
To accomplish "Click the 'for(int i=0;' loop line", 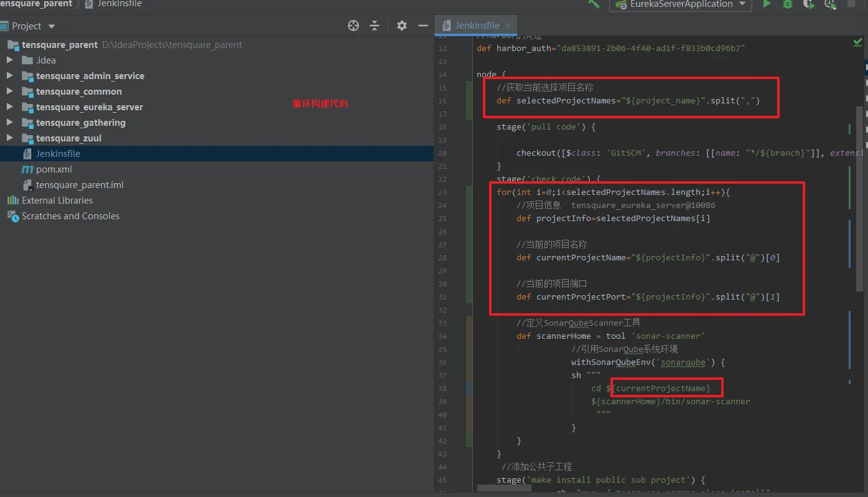I will 614,192.
